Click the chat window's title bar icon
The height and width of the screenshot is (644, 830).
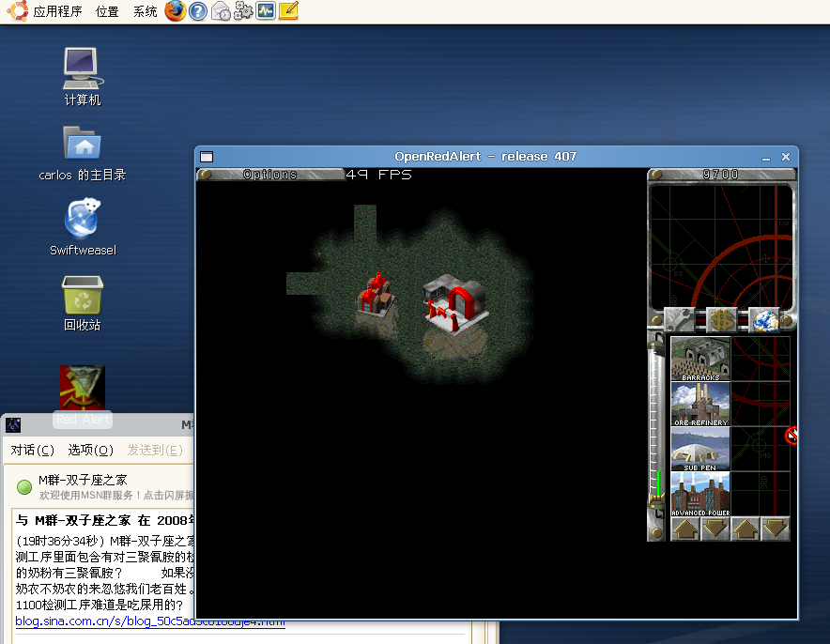point(13,424)
